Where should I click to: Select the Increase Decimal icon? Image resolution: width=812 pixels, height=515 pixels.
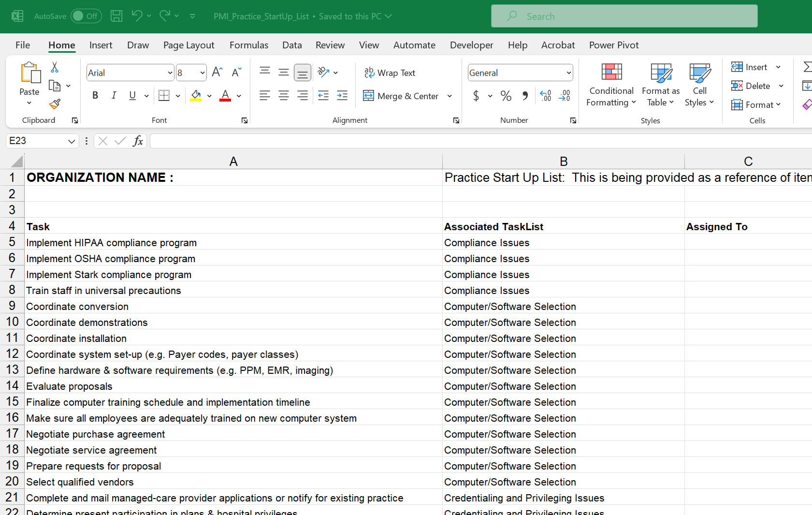(x=546, y=96)
